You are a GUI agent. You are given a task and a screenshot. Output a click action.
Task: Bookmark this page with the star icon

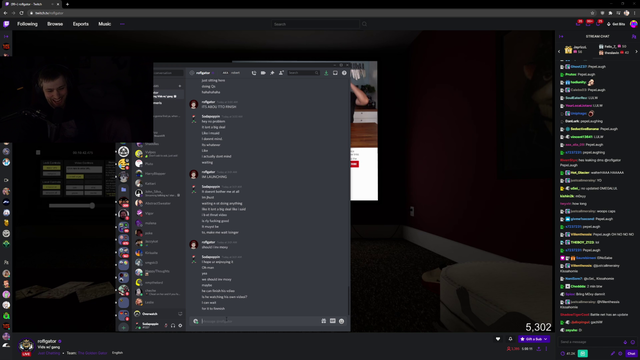(593, 13)
